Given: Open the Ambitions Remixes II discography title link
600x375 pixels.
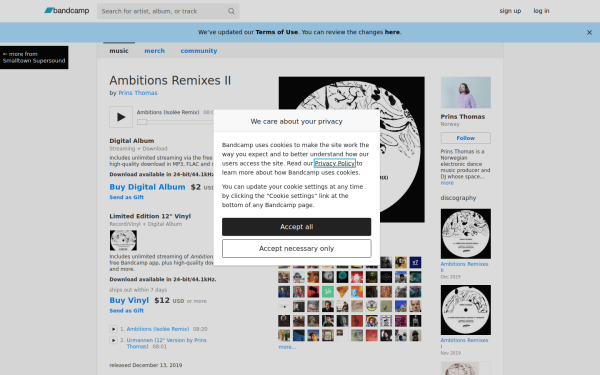Looking at the screenshot, I should click(464, 267).
